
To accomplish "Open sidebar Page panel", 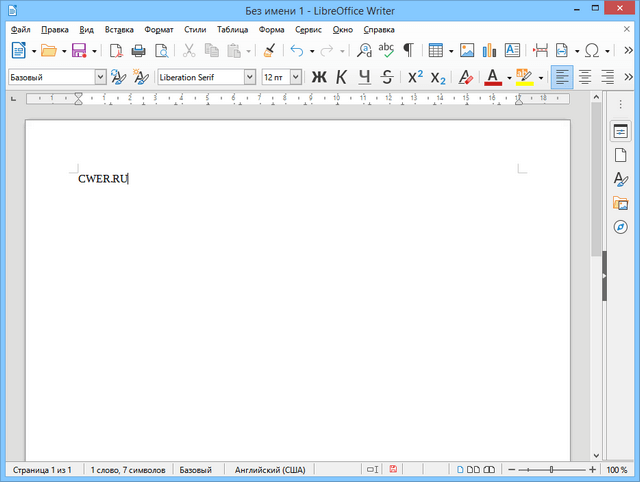I will 620,155.
